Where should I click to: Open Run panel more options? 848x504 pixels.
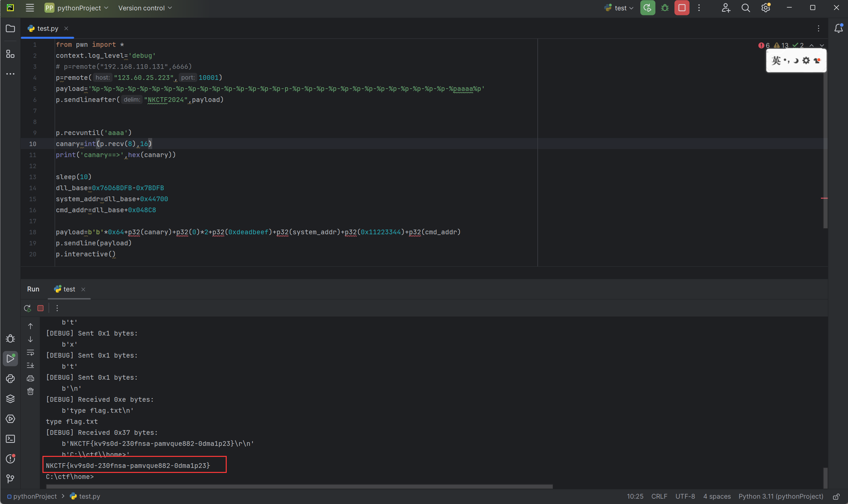coord(57,308)
